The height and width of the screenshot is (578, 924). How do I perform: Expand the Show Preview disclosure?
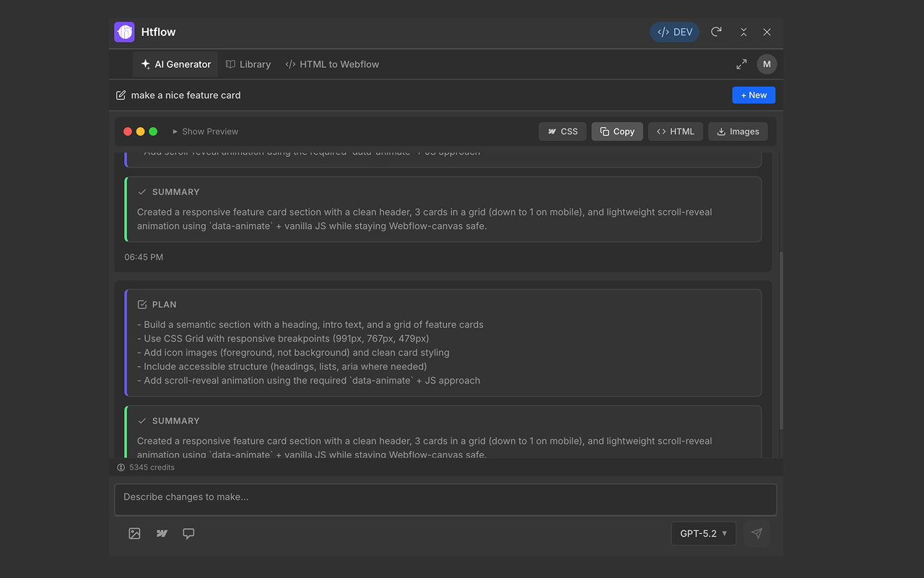(x=205, y=131)
